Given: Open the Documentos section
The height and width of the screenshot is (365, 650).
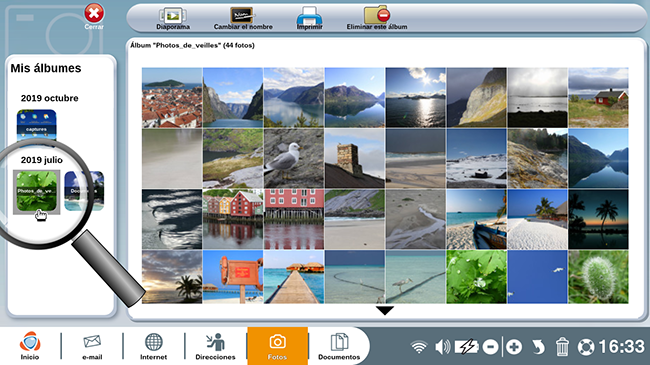Looking at the screenshot, I should click(339, 346).
